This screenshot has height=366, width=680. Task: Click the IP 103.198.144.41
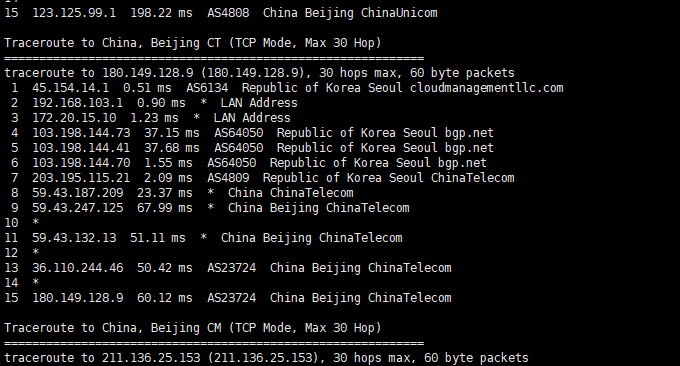[81, 148]
